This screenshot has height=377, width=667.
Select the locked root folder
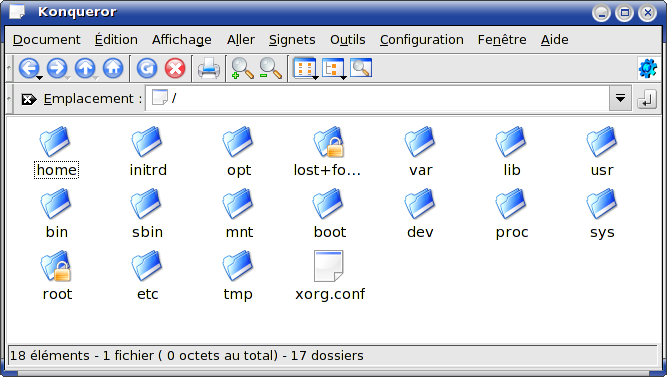tap(57, 276)
